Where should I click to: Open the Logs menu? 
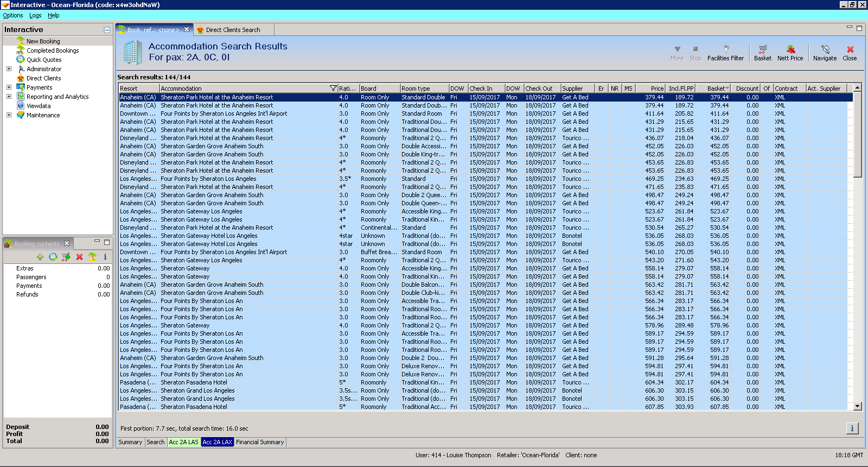tap(35, 15)
